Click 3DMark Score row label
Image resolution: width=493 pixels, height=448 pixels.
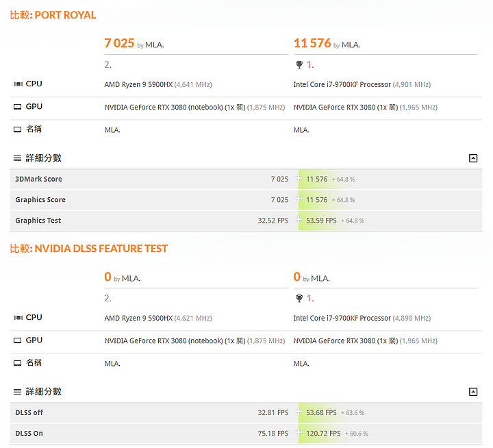[38, 179]
